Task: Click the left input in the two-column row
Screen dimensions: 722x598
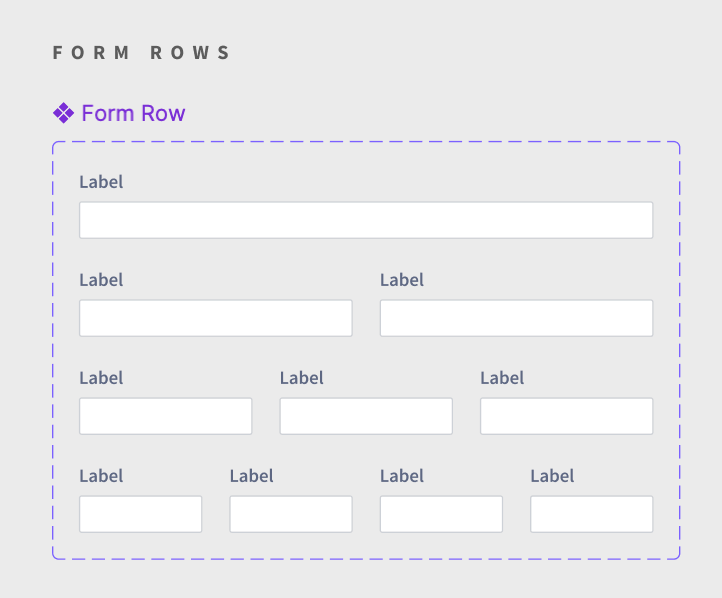Action: (x=215, y=318)
